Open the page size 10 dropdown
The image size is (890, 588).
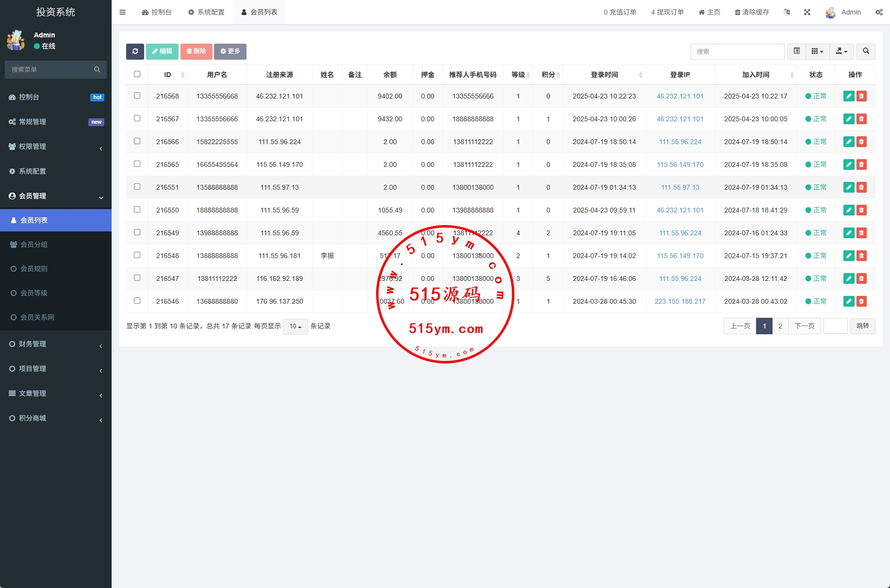point(295,327)
